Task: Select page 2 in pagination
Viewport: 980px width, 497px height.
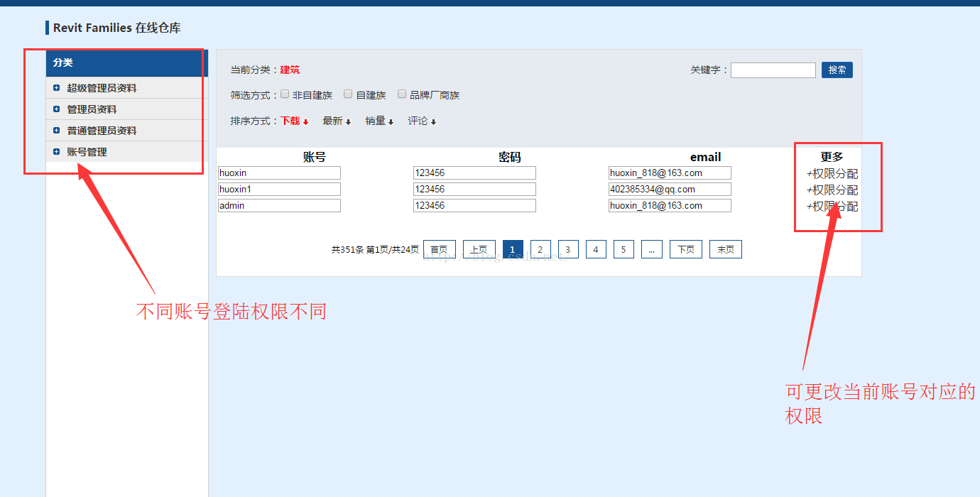Action: click(540, 249)
